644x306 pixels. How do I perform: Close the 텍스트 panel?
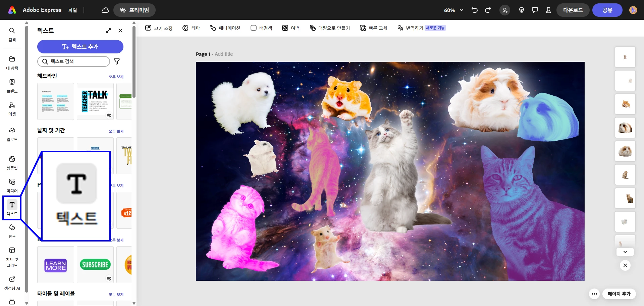[120, 31]
